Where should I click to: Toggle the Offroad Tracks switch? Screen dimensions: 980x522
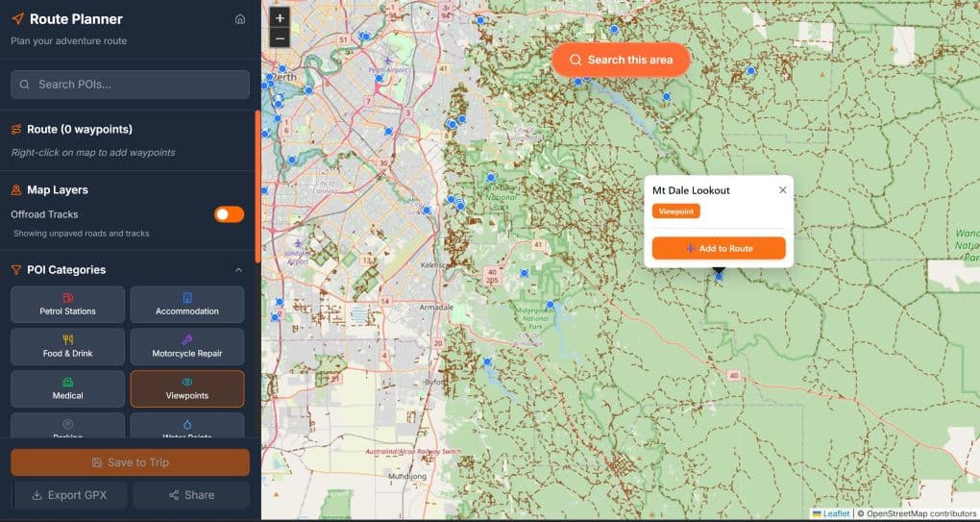tap(230, 214)
